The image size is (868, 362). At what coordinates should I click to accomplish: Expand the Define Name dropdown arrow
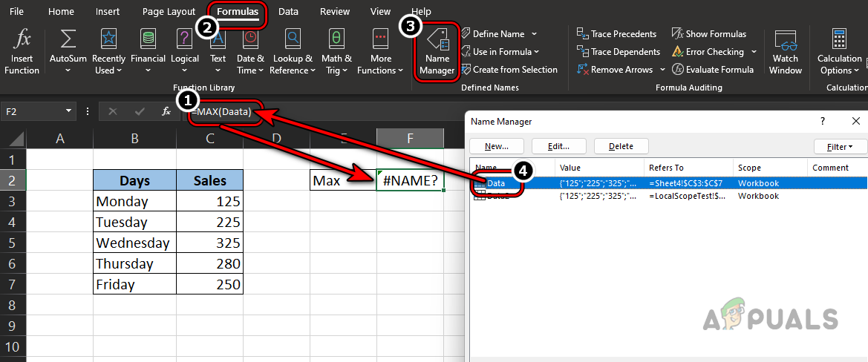534,33
